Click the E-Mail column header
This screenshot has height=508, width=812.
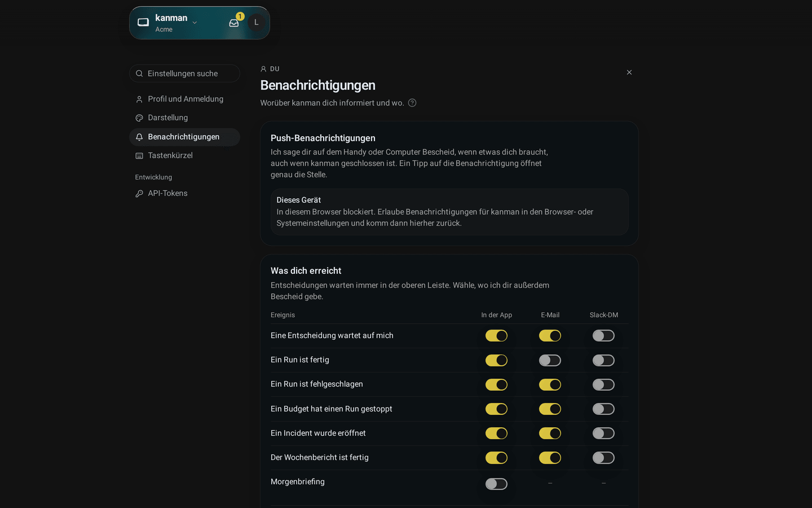pyautogui.click(x=550, y=315)
